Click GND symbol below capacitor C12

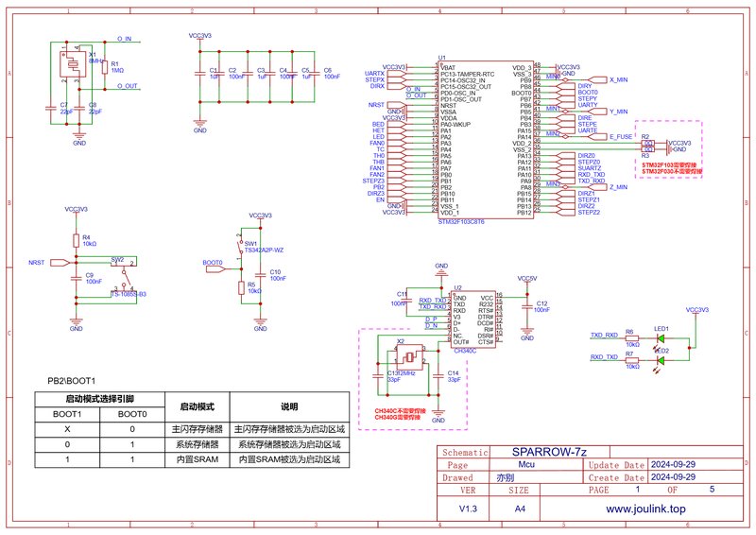click(x=527, y=333)
